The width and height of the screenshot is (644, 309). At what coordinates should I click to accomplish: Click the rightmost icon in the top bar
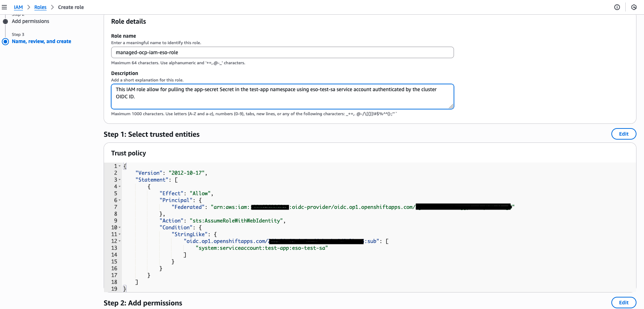click(634, 7)
